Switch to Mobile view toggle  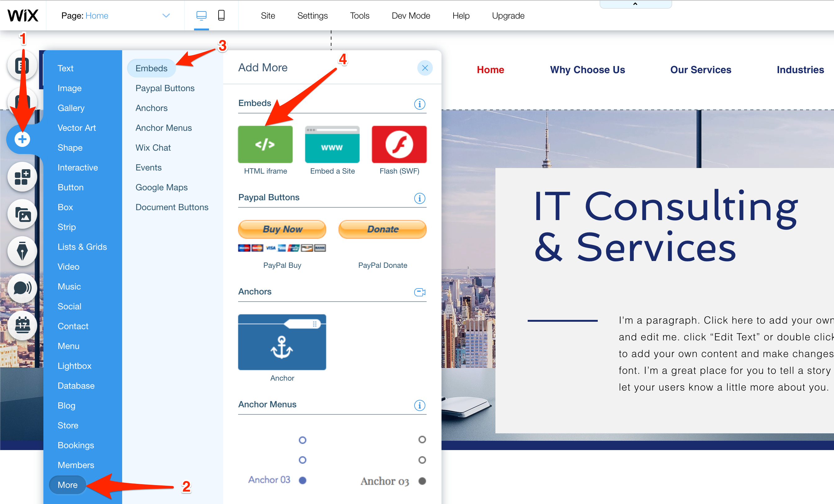[222, 15]
